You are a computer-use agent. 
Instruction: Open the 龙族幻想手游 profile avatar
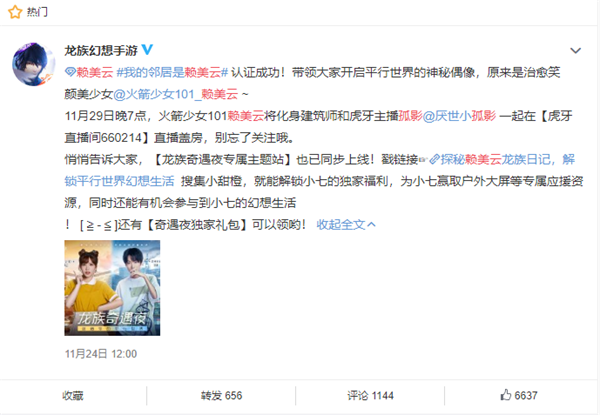[x=34, y=64]
